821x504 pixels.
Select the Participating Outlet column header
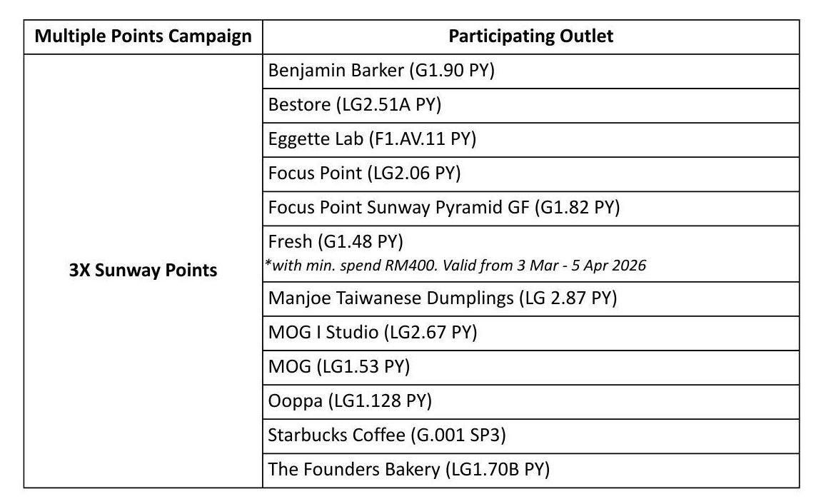(x=530, y=36)
